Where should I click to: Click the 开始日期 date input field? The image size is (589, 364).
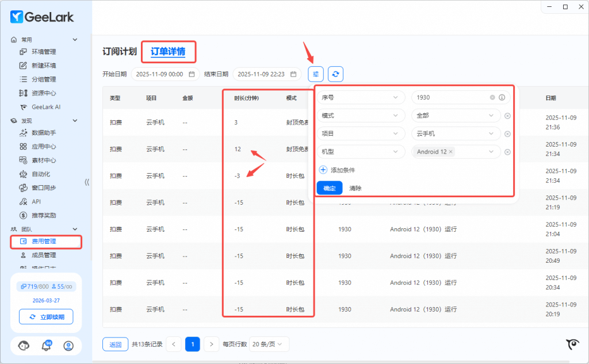click(165, 74)
